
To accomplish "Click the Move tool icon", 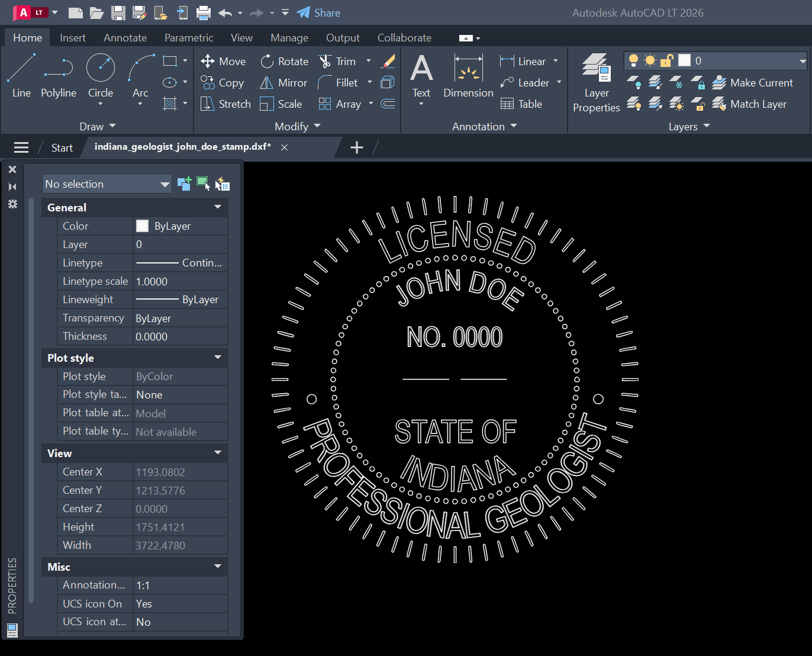I will (207, 61).
